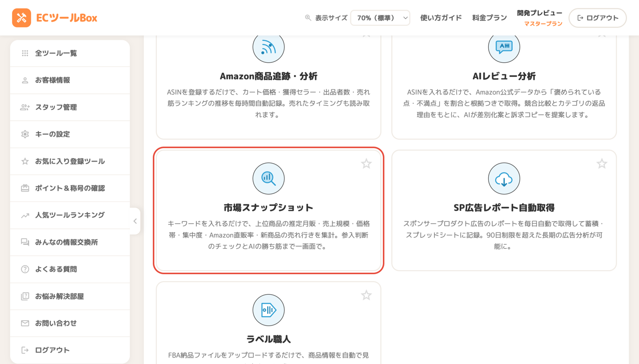
Task: Click the ECツールBox brand name text
Action: (66, 18)
